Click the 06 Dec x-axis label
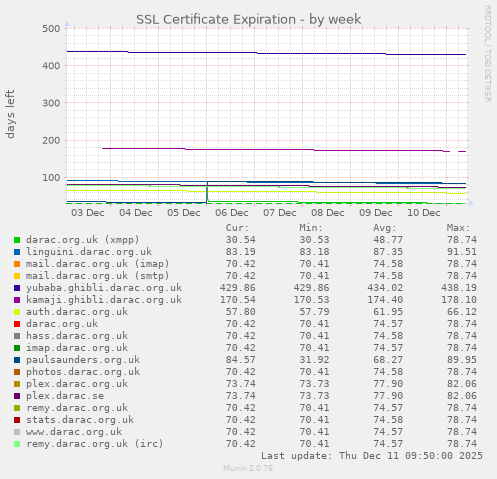Viewport: 497px width, 479px height. (x=232, y=213)
